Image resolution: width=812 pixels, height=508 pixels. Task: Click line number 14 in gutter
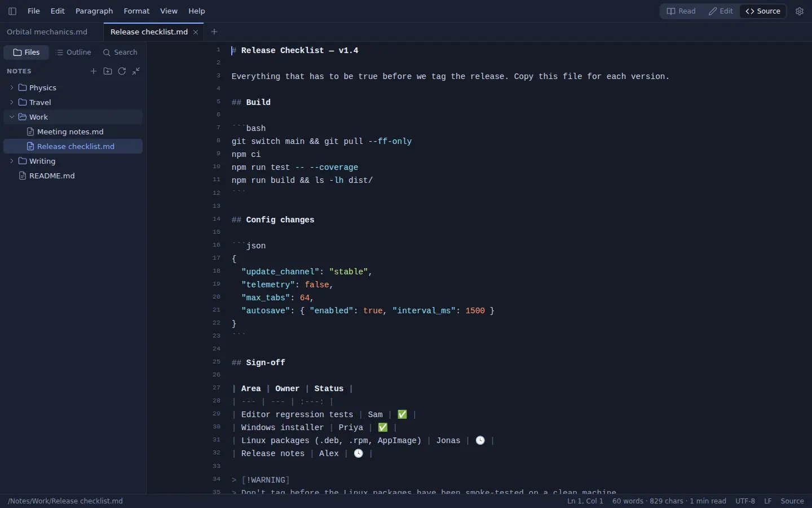pyautogui.click(x=217, y=219)
